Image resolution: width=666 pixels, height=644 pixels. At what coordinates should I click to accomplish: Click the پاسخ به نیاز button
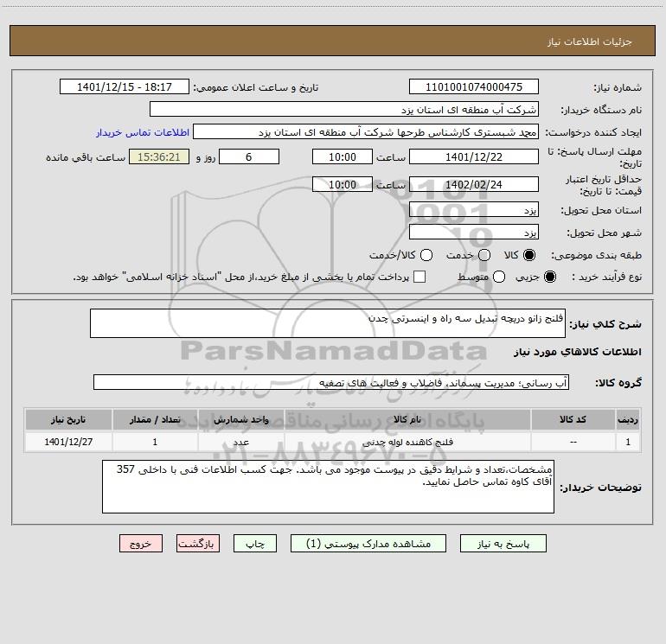click(503, 544)
